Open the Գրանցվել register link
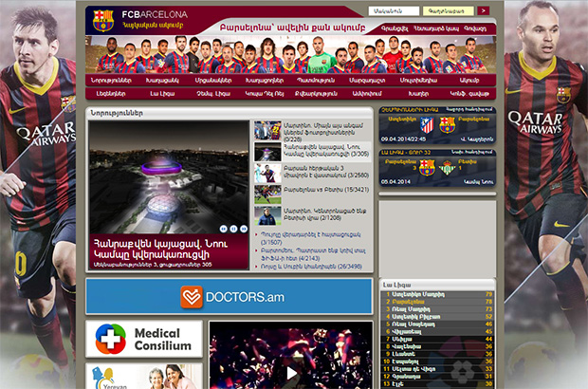Screen dimensions: 588x389 [395, 28]
